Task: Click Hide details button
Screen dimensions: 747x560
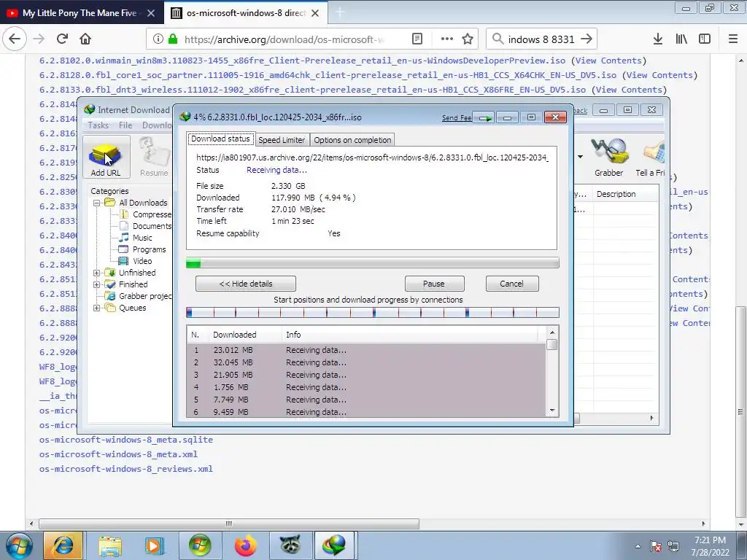Action: click(x=246, y=284)
